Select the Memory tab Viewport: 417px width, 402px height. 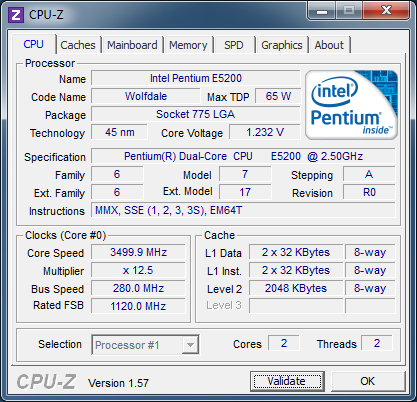click(x=188, y=45)
